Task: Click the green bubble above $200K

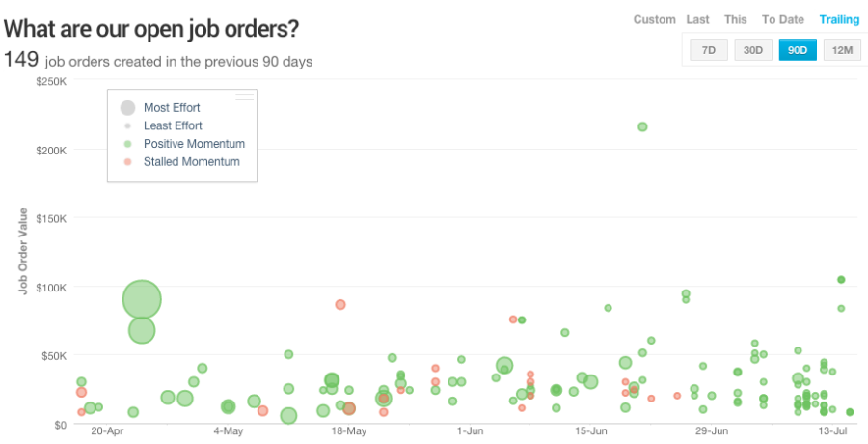Action: click(x=642, y=126)
